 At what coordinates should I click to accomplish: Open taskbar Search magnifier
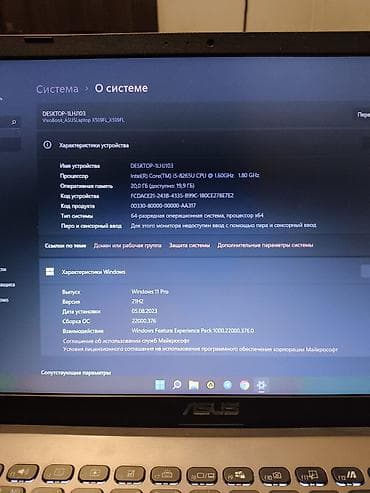177,385
